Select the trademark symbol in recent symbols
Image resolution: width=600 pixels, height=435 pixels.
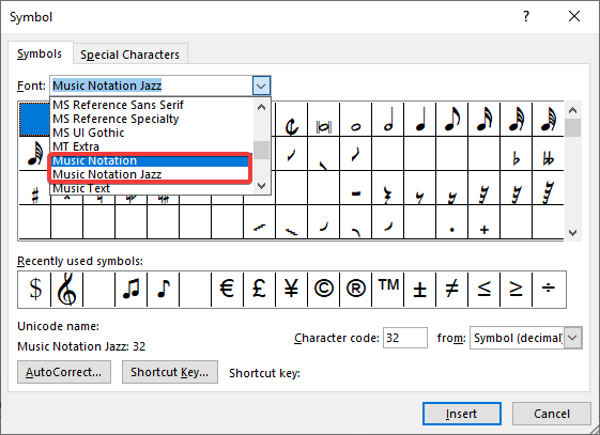point(388,289)
